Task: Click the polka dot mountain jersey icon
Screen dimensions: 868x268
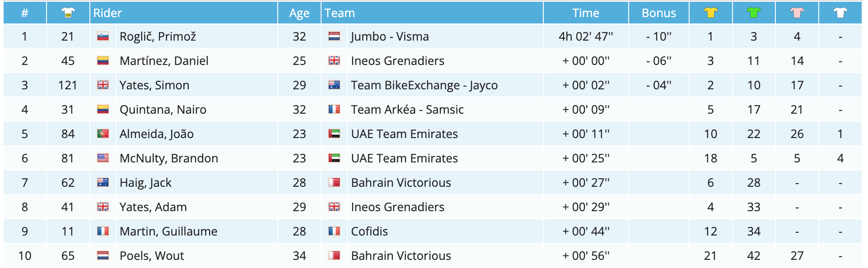Action: 797,13
